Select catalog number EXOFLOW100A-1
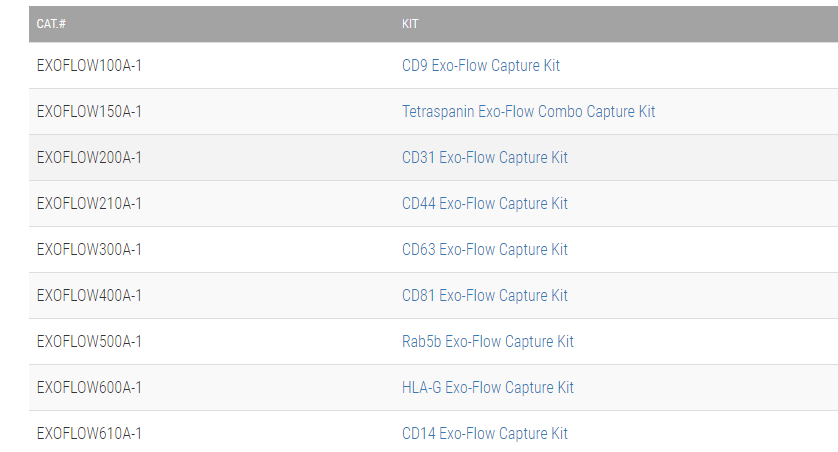This screenshot has height=452, width=838. (89, 66)
